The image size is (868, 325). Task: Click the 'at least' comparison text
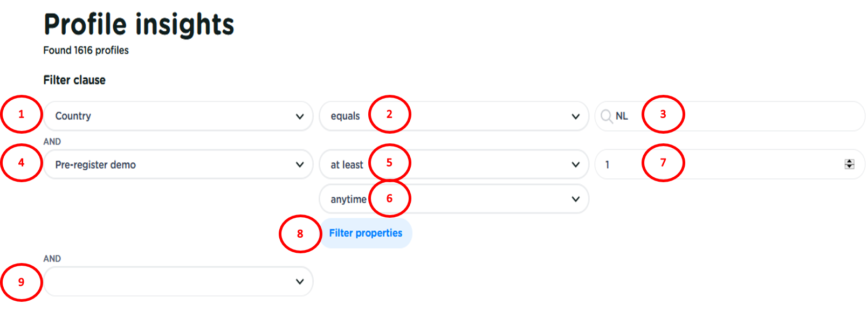tap(347, 165)
